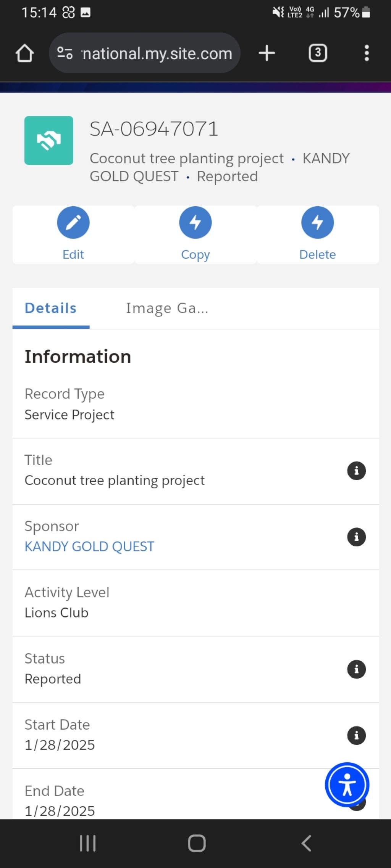Open the KANDY GOLD QUEST sponsor link
Viewport: 391px width, 868px height.
tap(89, 547)
